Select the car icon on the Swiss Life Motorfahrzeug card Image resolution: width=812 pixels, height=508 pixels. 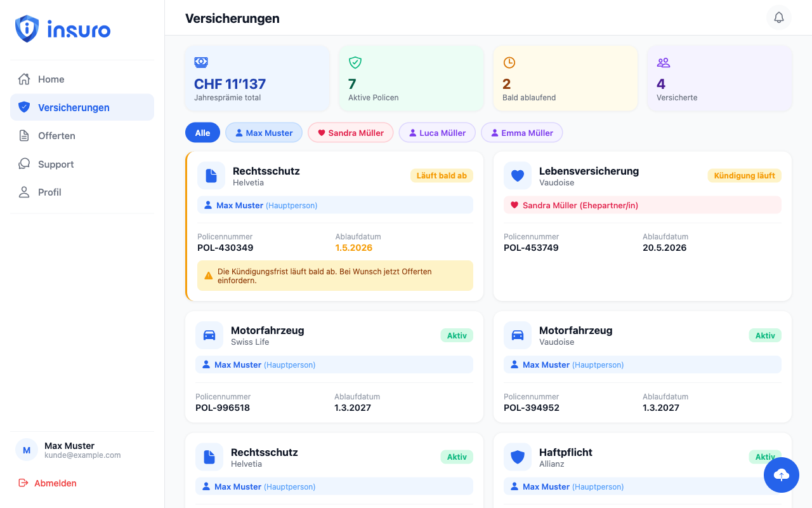209,335
